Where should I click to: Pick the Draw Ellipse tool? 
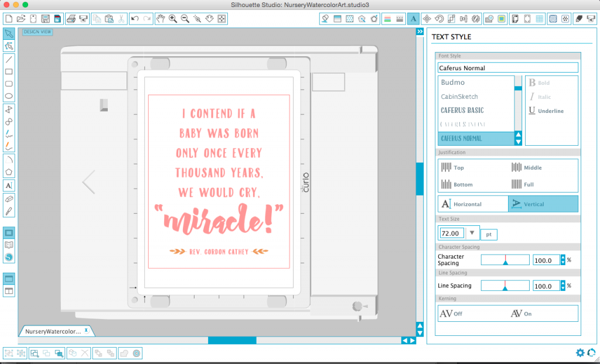click(x=9, y=96)
